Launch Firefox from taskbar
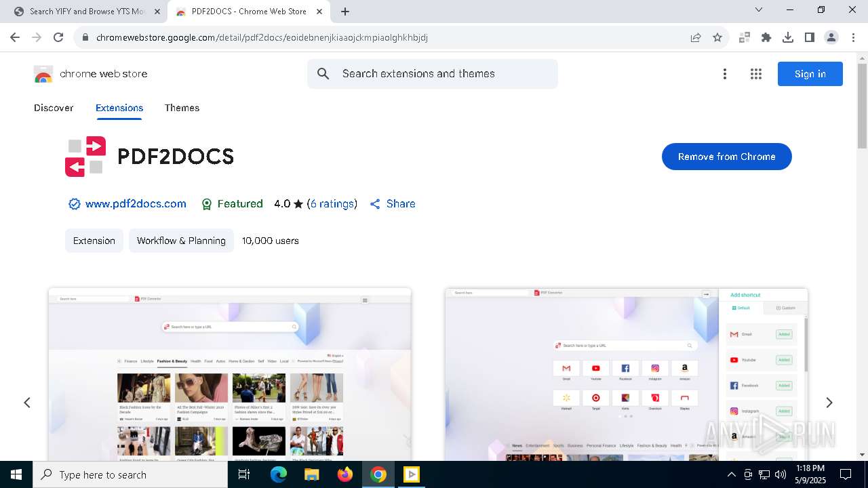Viewport: 868px width, 488px height. [345, 474]
